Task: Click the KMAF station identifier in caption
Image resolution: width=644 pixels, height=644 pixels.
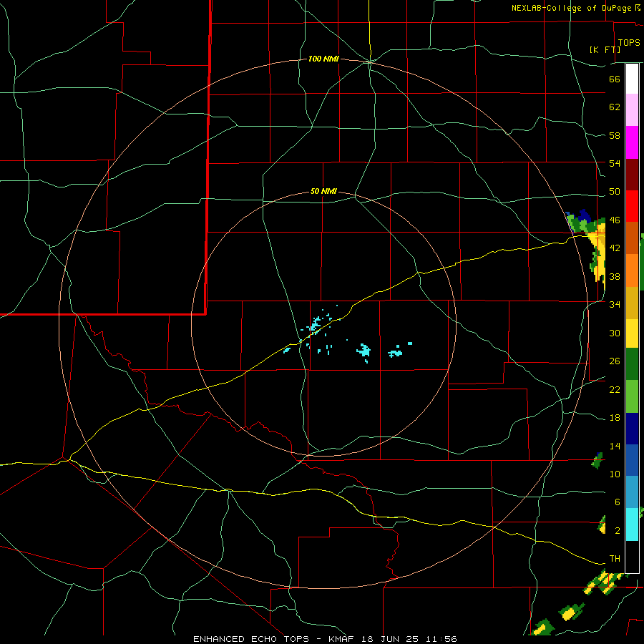Action: point(343,639)
